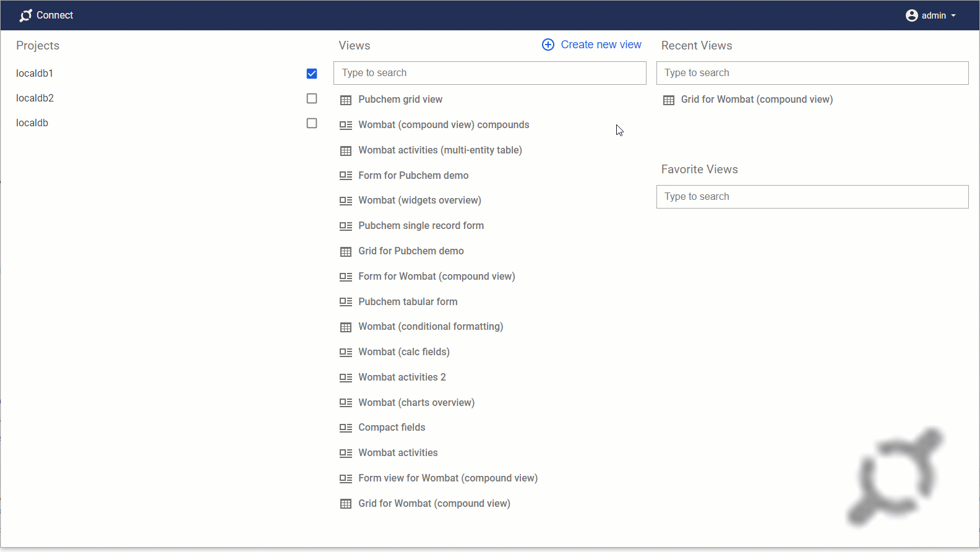This screenshot has height=552, width=980.
Task: Click the Connect logo icon
Action: point(25,15)
